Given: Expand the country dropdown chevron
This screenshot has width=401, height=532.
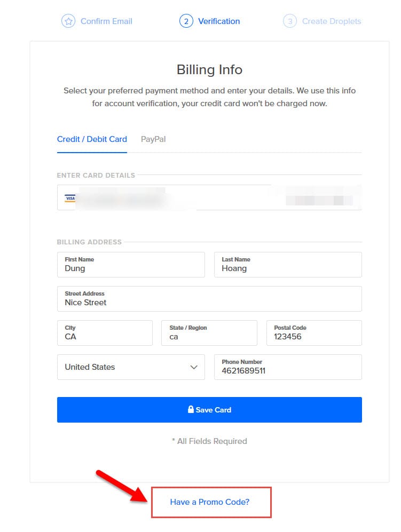Looking at the screenshot, I should [x=194, y=367].
